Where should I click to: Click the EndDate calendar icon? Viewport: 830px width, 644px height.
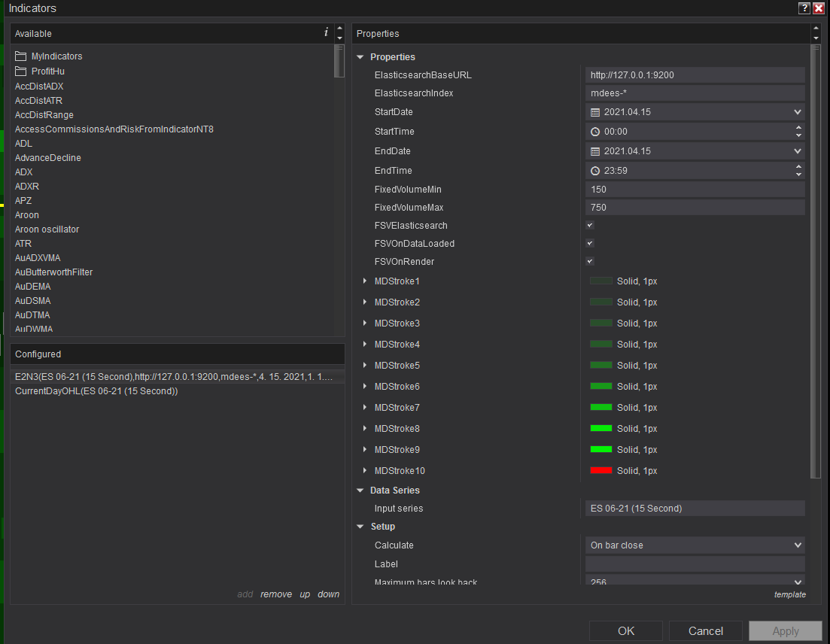pos(595,151)
